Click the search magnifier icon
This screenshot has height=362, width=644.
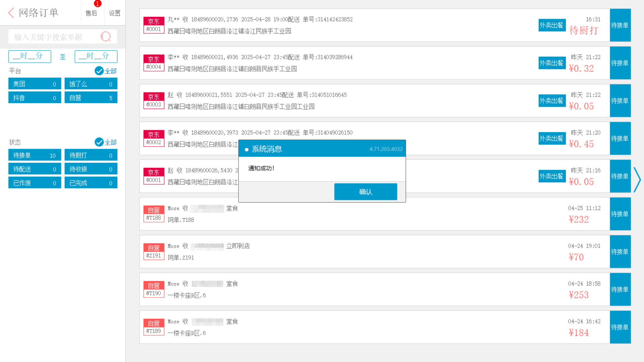tap(106, 37)
